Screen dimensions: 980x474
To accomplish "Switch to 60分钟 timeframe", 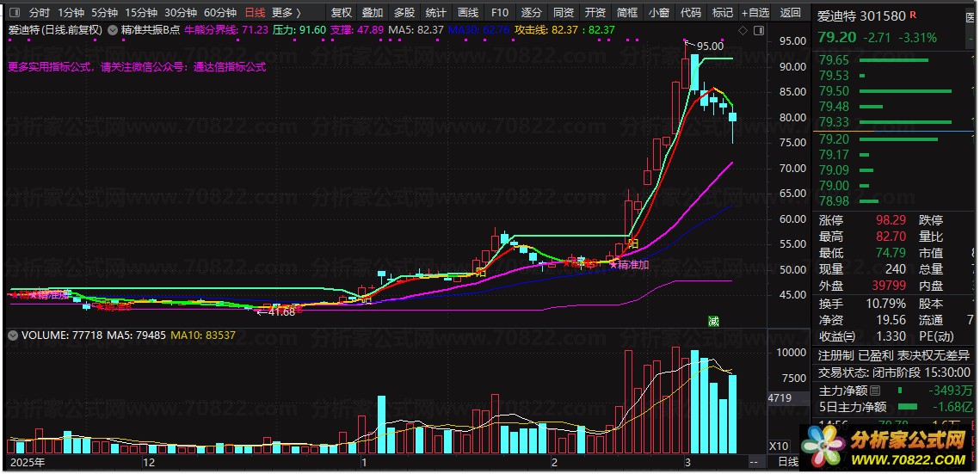I will [x=220, y=13].
